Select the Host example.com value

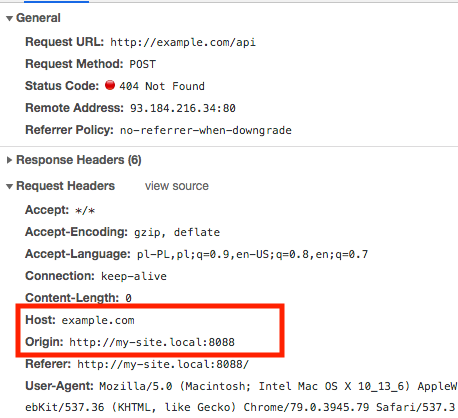click(x=98, y=320)
